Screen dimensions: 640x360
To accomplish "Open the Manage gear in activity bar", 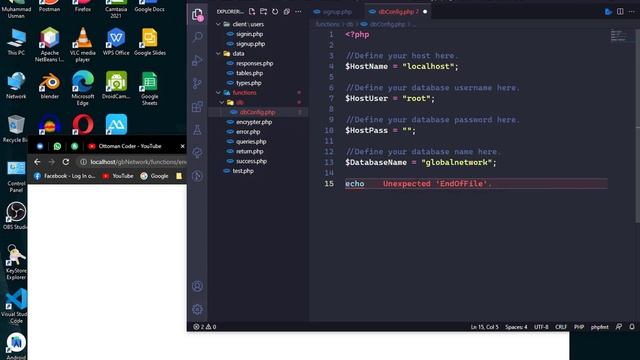I will pyautogui.click(x=198, y=309).
